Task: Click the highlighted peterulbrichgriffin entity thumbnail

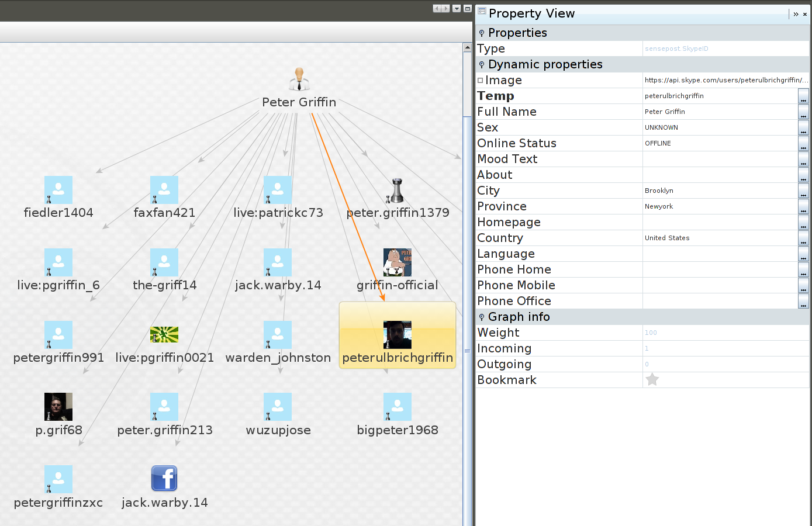Action: click(397, 334)
